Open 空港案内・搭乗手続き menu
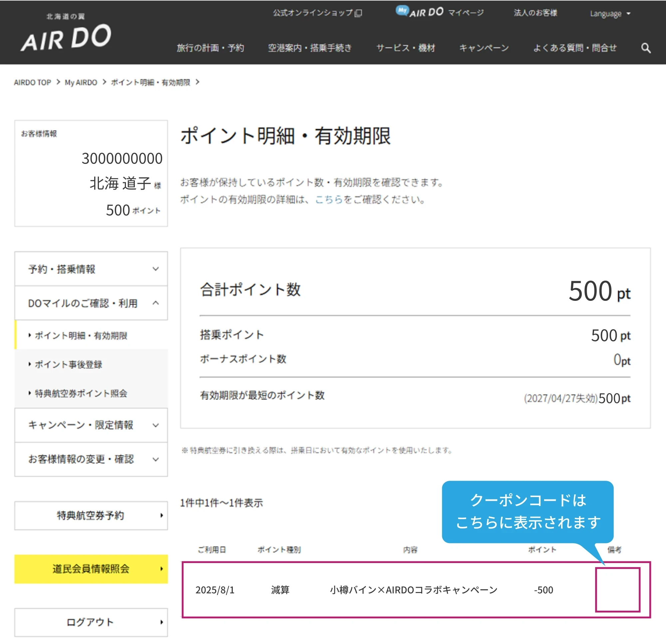Screen dimensions: 666x644 310,48
